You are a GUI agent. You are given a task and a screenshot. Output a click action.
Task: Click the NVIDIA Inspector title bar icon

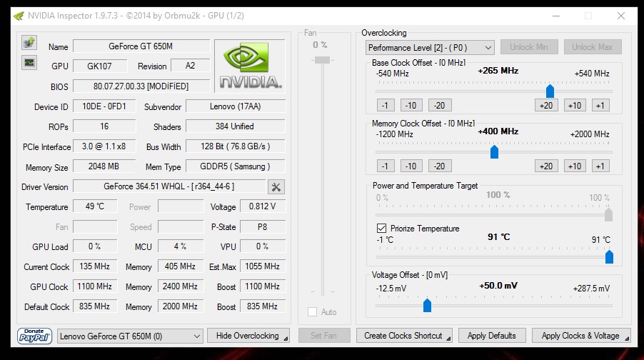tap(19, 16)
